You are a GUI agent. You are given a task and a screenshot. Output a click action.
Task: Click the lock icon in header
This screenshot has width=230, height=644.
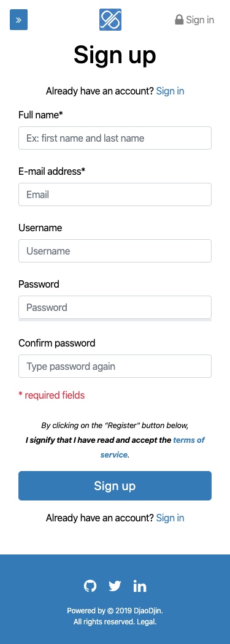click(179, 20)
